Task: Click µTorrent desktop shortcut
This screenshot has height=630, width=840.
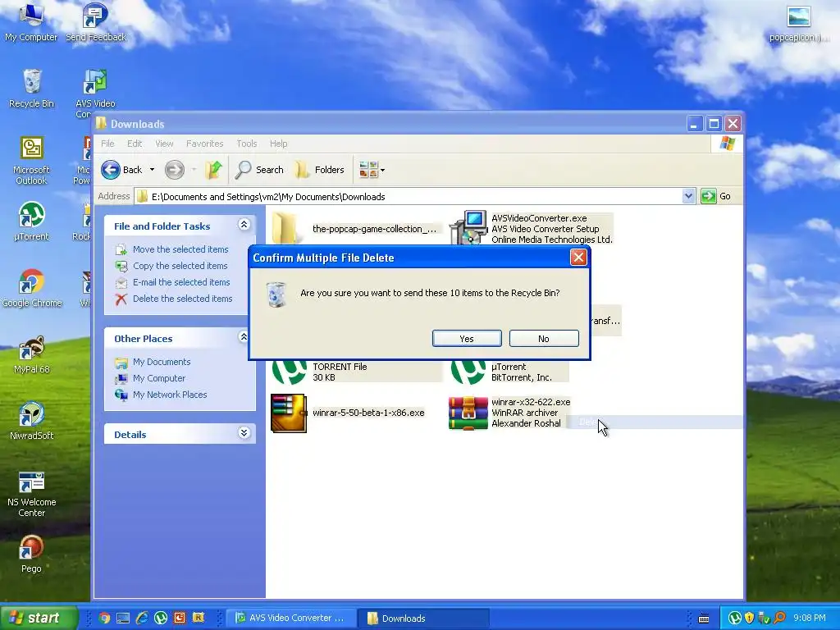Action: coord(32,221)
